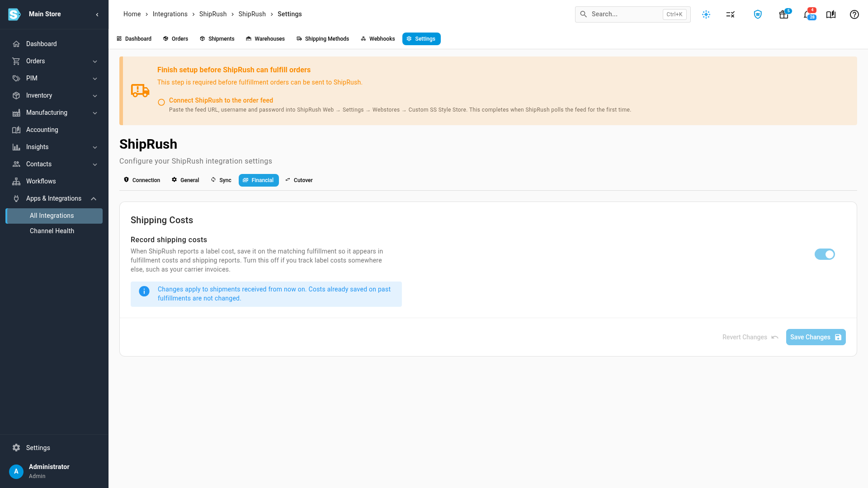This screenshot has height=488, width=868.
Task: Expand the Insights sidebar menu
Action: pyautogui.click(x=54, y=147)
